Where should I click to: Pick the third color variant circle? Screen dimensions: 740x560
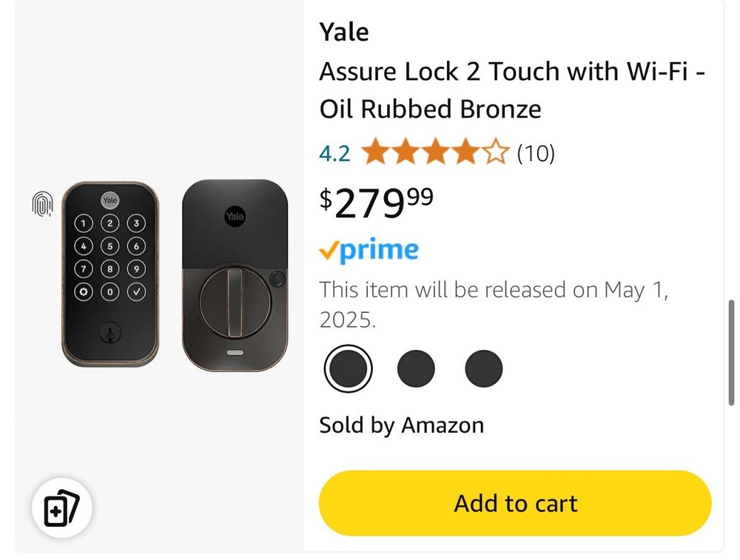coord(483,368)
